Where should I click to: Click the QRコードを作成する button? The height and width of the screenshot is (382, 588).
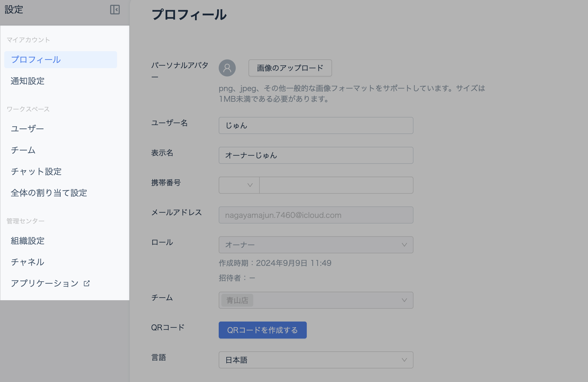(262, 330)
